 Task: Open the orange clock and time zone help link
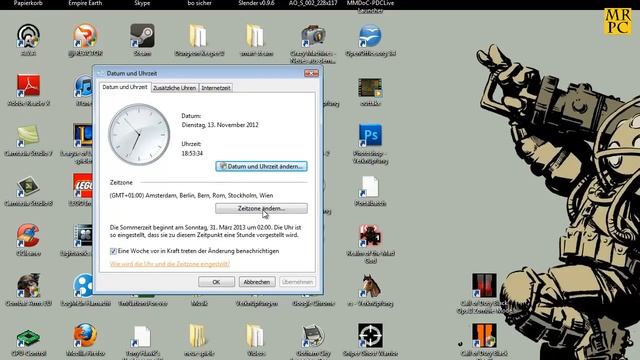pos(169,264)
